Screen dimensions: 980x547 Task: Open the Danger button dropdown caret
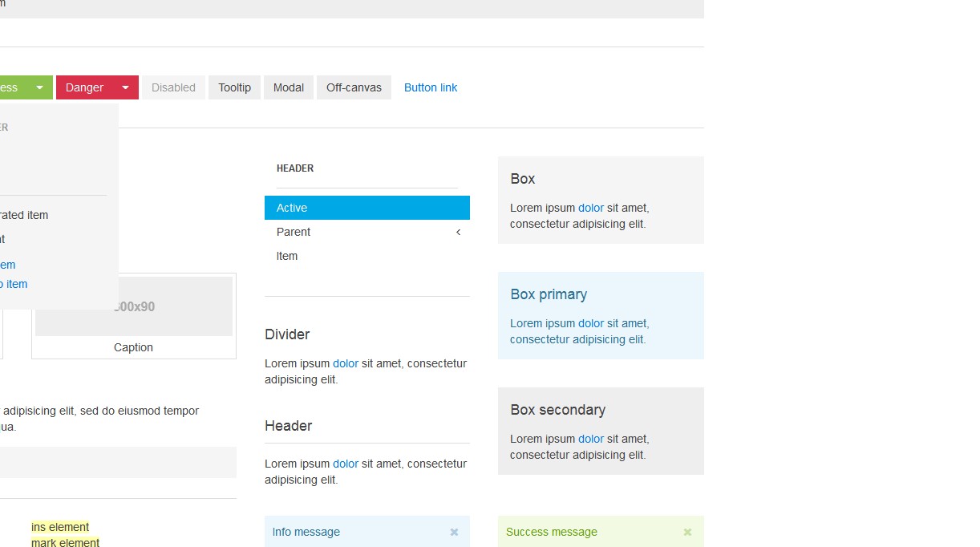click(x=126, y=87)
